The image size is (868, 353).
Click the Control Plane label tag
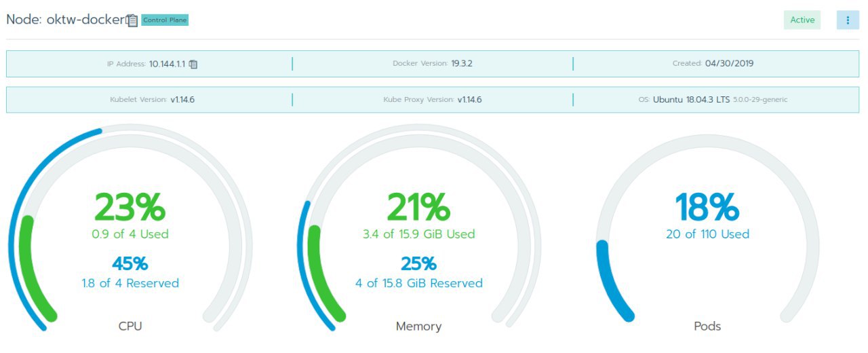tap(165, 20)
